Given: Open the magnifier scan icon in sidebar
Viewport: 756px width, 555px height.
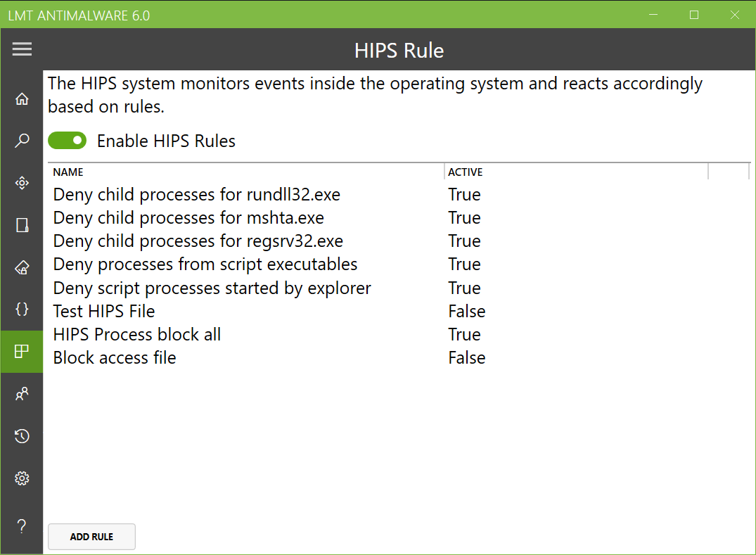Looking at the screenshot, I should [22, 141].
